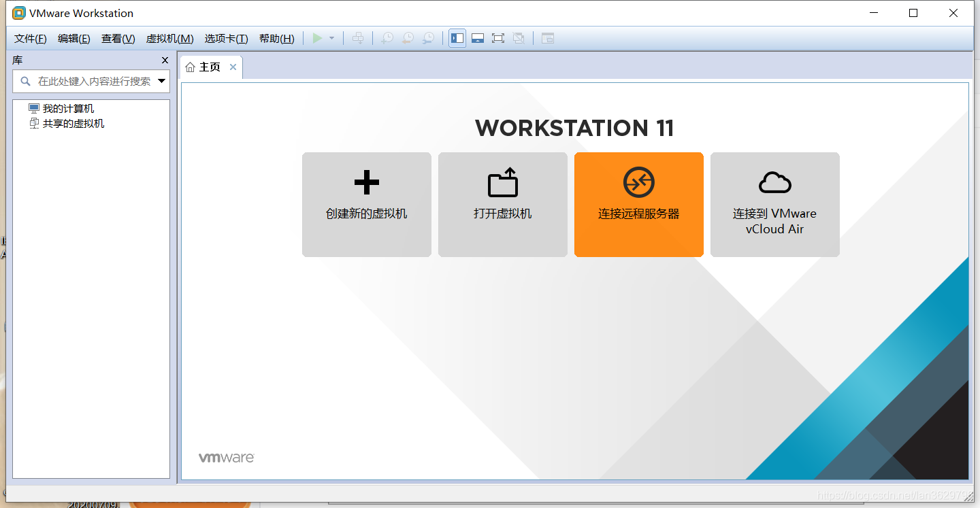Click the console view toolbar icon at the right end

tap(548, 39)
